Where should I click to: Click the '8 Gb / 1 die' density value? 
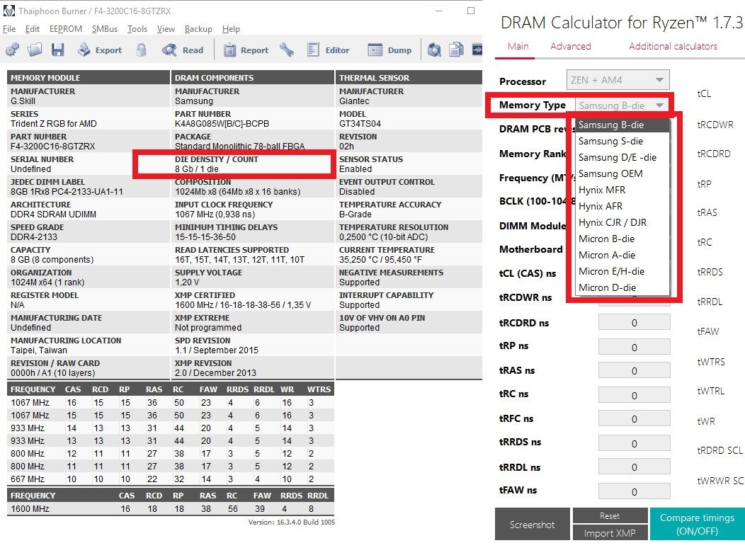point(197,169)
